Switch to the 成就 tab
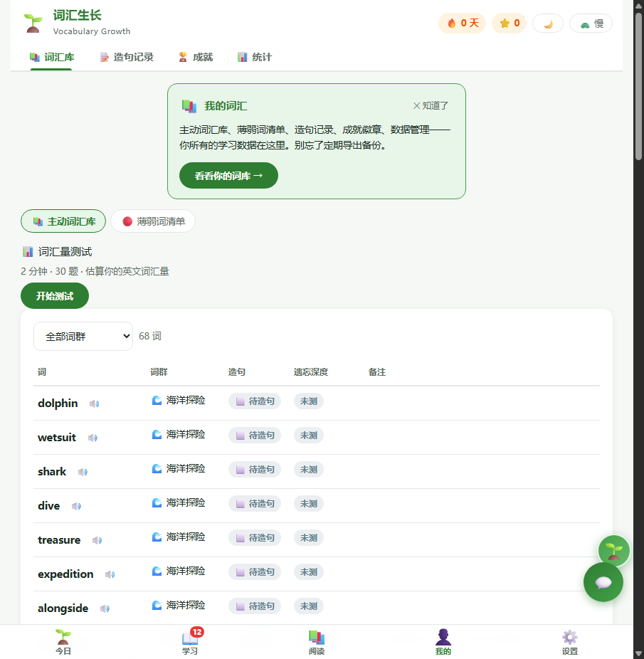The image size is (644, 659). tap(196, 57)
